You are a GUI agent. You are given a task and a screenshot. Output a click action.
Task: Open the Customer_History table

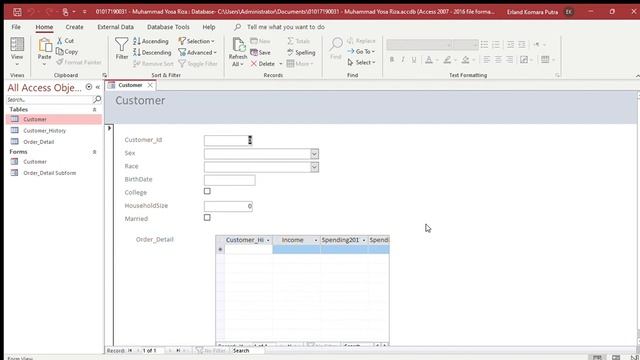click(x=54, y=131)
